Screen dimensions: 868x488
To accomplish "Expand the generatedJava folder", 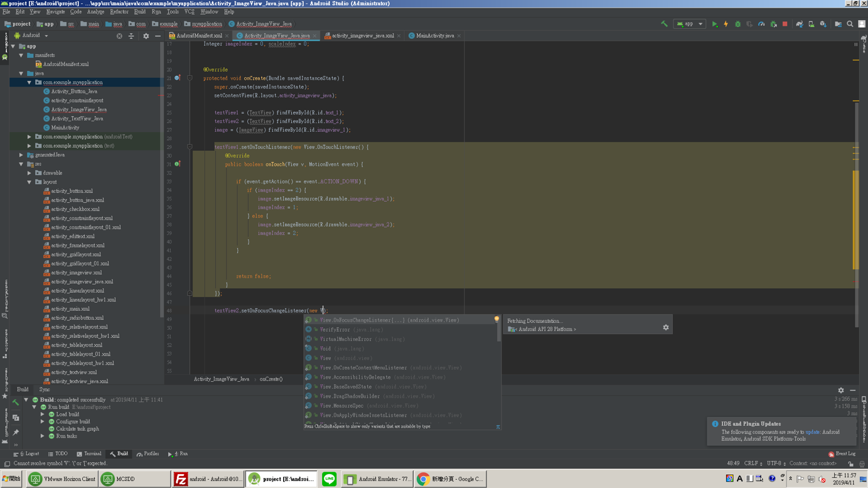I will pos(21,155).
